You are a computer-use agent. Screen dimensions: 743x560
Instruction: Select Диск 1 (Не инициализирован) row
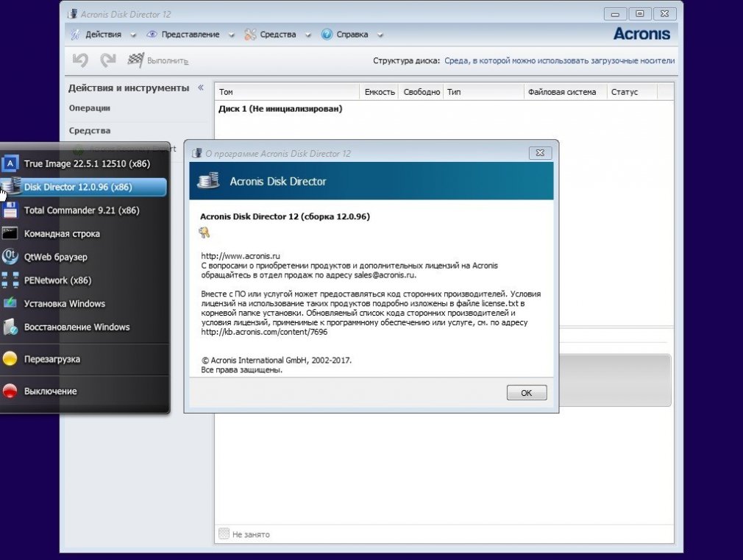[280, 109]
